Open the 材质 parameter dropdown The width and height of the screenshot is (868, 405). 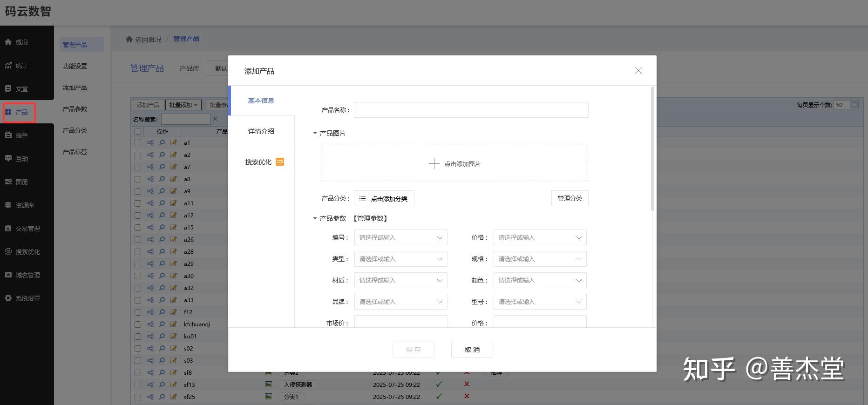(400, 280)
